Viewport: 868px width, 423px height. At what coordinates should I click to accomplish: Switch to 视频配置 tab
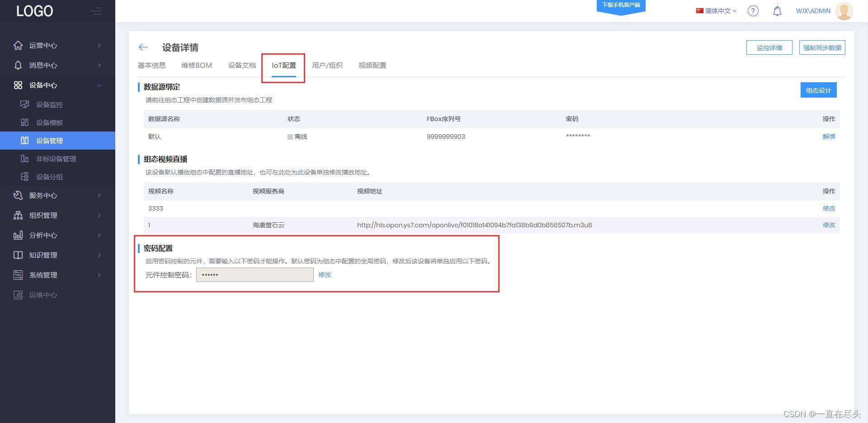pyautogui.click(x=372, y=65)
